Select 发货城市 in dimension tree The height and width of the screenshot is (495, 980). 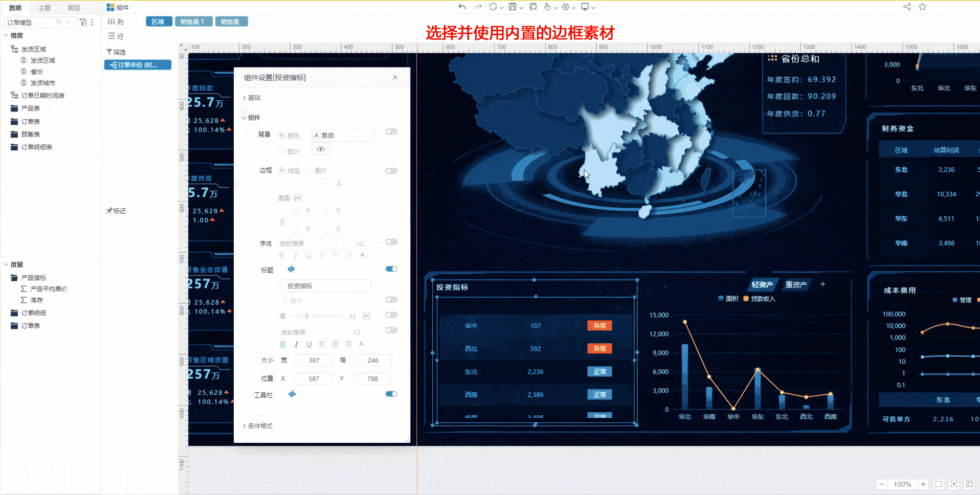pyautogui.click(x=42, y=83)
